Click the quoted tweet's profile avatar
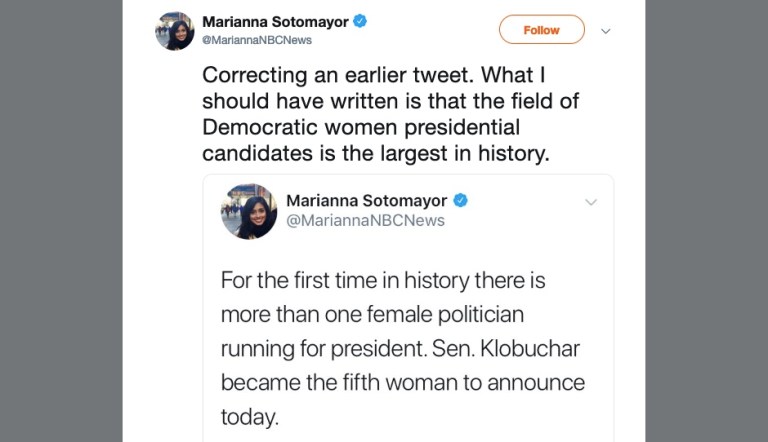The width and height of the screenshot is (768, 442). (x=248, y=211)
